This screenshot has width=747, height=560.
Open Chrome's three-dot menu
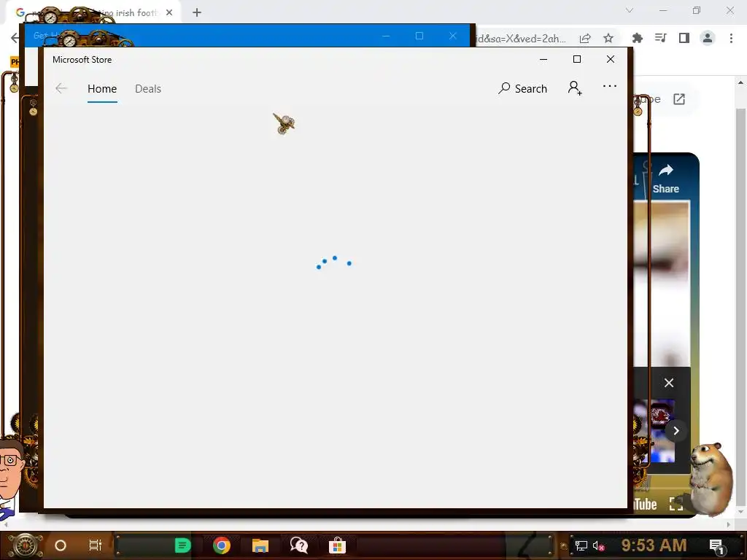731,38
